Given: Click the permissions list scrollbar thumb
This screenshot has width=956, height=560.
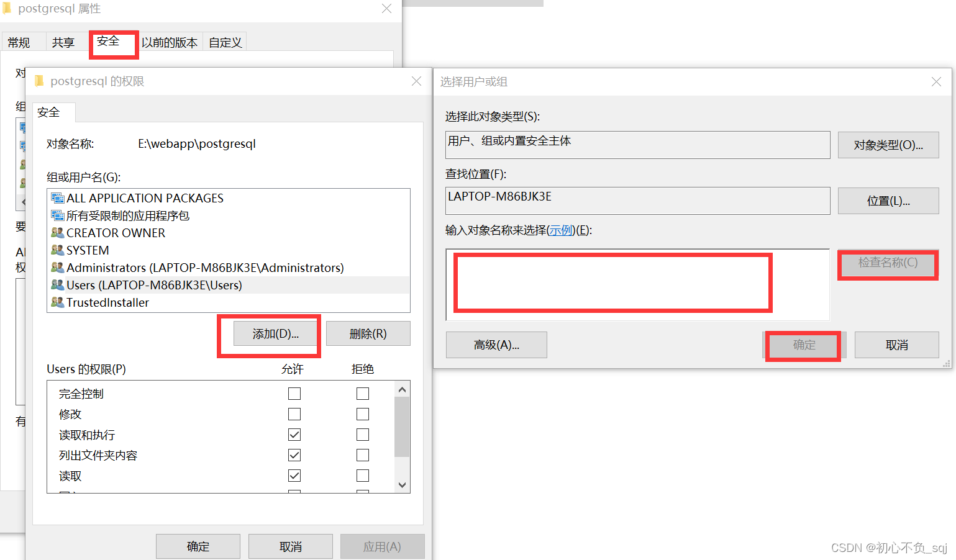Looking at the screenshot, I should tap(402, 427).
